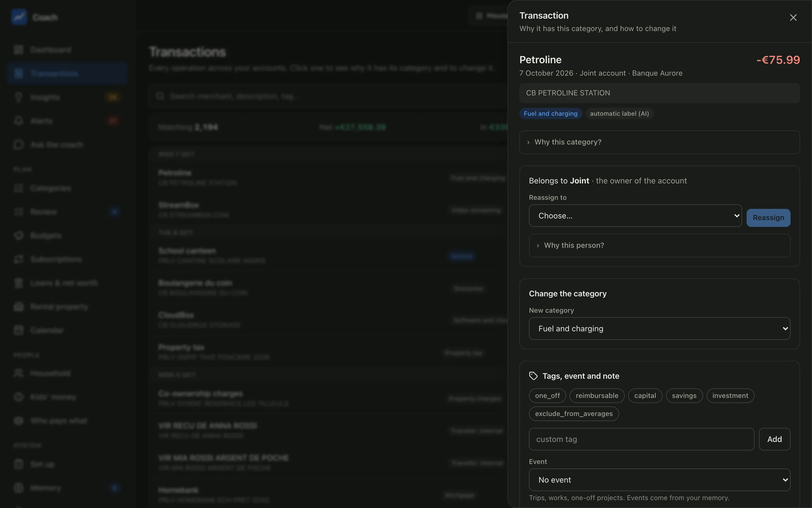Click the transactions search field
The width and height of the screenshot is (812, 508).
tap(329, 96)
